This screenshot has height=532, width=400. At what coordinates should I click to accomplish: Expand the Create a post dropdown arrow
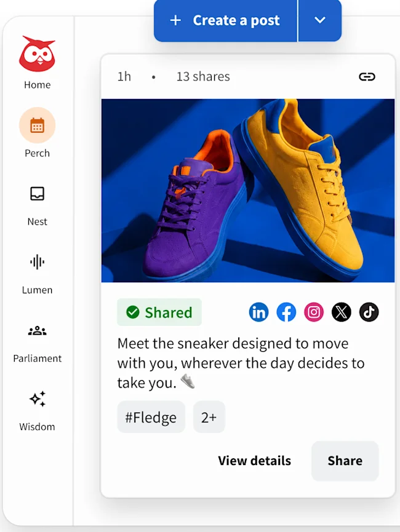tap(320, 20)
